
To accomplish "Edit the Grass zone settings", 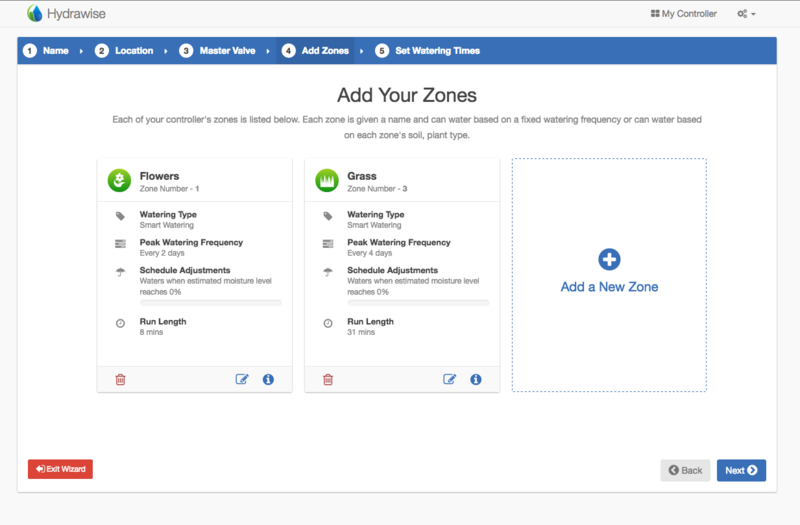I will pos(449,379).
